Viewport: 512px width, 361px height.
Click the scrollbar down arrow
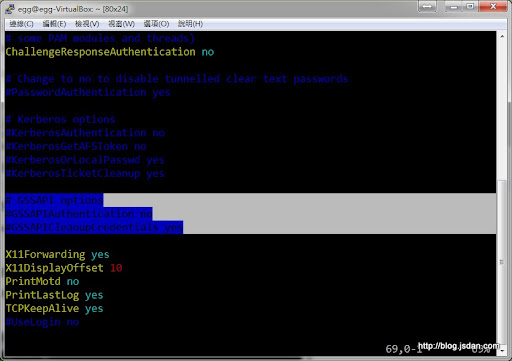tap(502, 351)
